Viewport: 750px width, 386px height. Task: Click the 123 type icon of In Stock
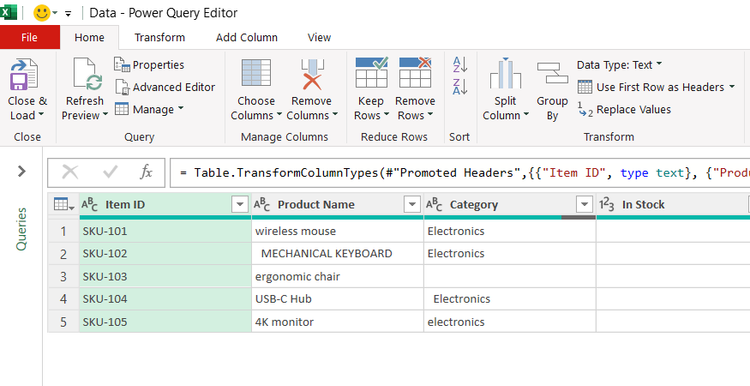tap(607, 205)
